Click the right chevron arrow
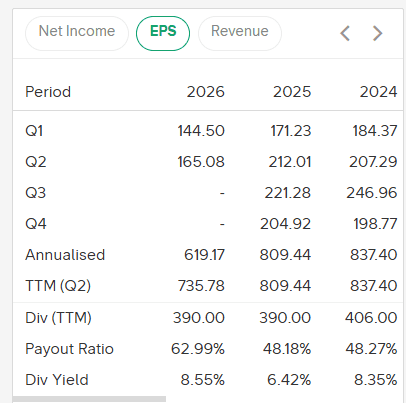The width and height of the screenshot is (406, 403). [377, 33]
